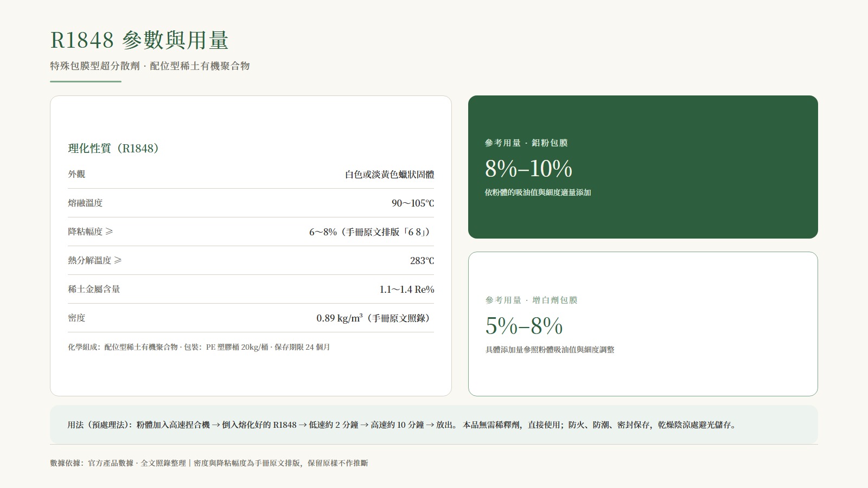Viewport: 868px width, 488px height.
Task: Click the footer note starting '數據依據：官方產品數據'
Action: (x=209, y=463)
